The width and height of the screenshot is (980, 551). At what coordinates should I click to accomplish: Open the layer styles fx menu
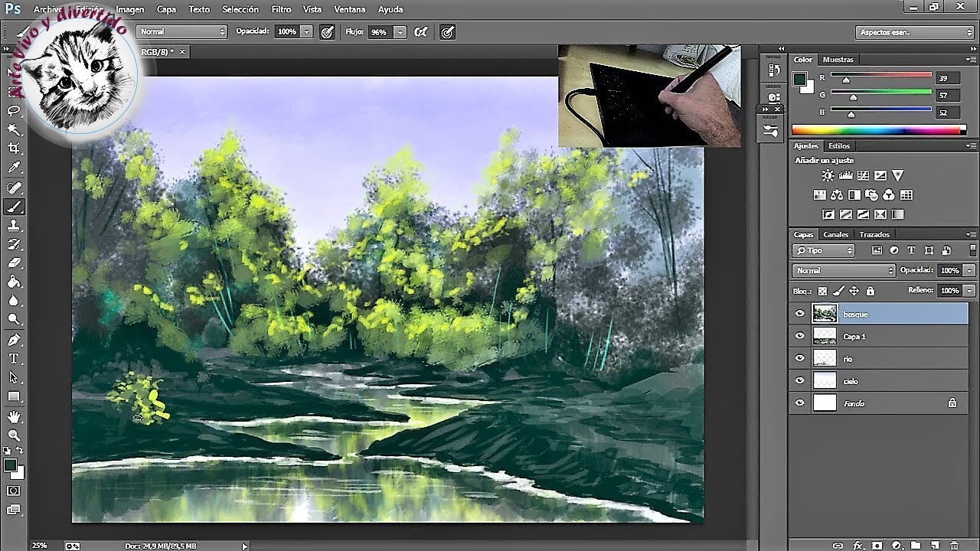857,545
